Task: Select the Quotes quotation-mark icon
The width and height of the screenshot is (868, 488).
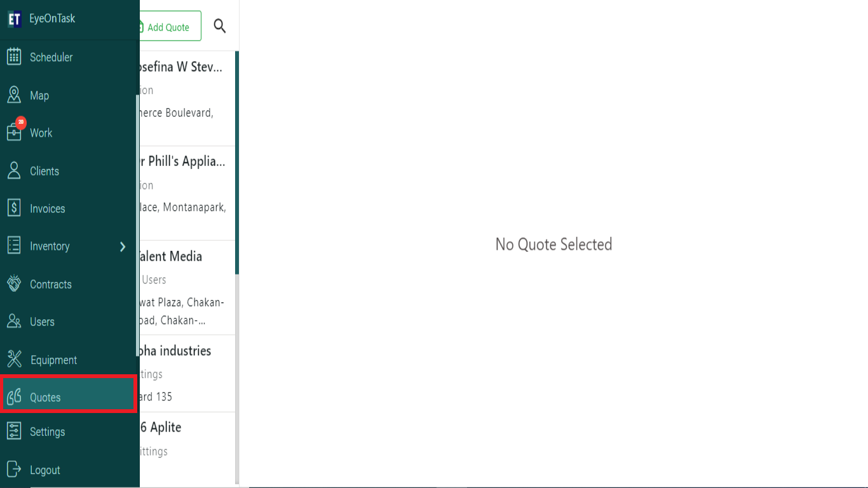Action: 14,397
